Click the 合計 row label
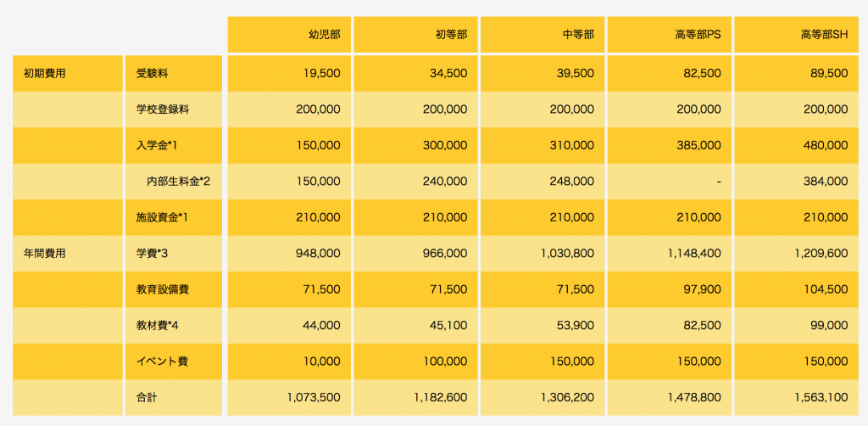Image resolution: width=868 pixels, height=426 pixels. 147,397
